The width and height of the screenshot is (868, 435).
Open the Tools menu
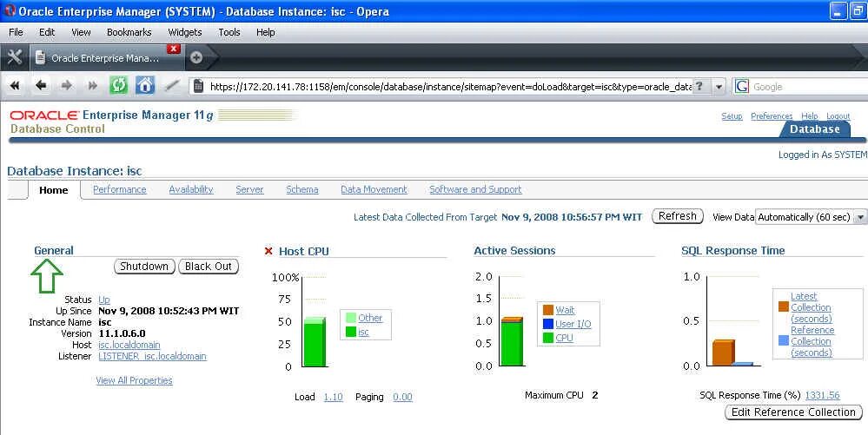[229, 32]
